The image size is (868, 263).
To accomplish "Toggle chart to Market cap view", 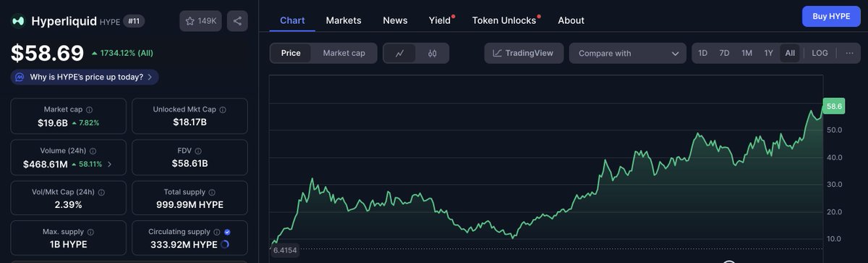I will (344, 53).
